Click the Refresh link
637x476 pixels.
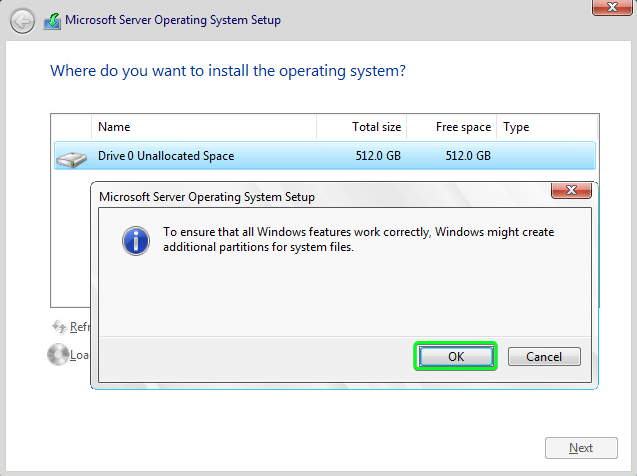pos(79,327)
